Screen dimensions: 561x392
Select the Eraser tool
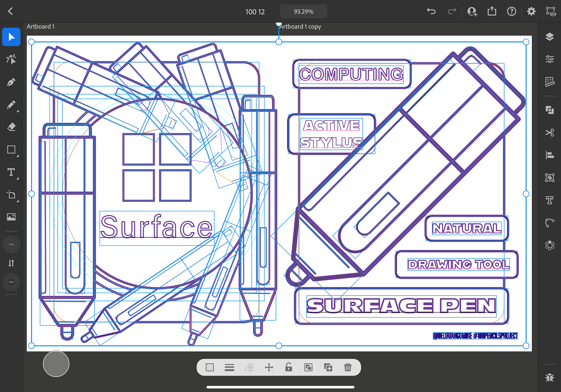[x=11, y=127]
